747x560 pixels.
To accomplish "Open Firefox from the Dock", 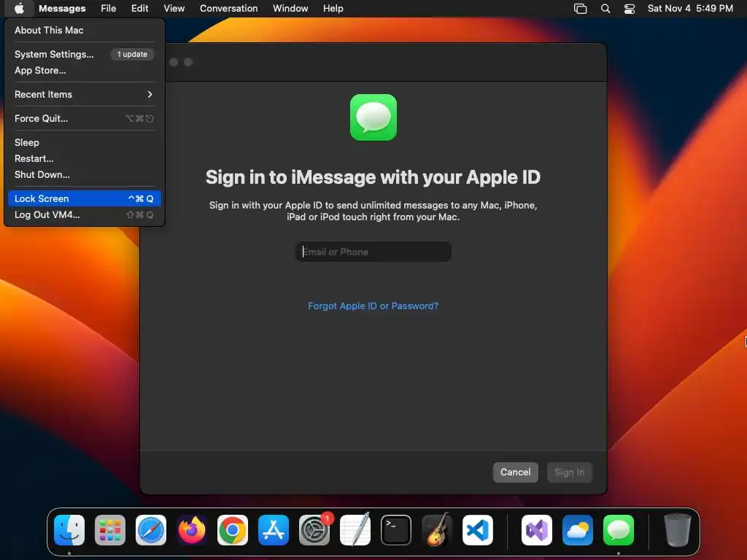I will (192, 529).
